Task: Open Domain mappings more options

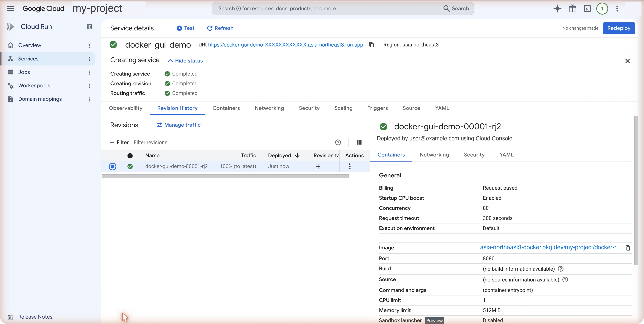Action: (x=89, y=99)
